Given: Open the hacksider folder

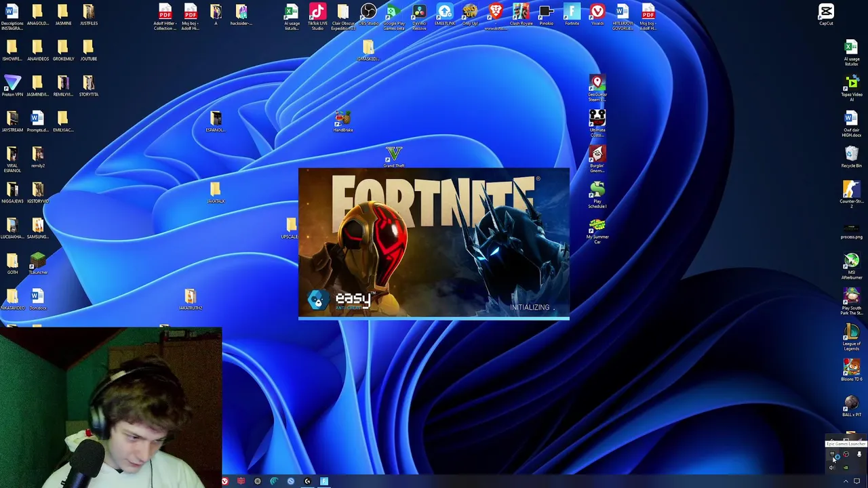Looking at the screenshot, I should coord(241,15).
